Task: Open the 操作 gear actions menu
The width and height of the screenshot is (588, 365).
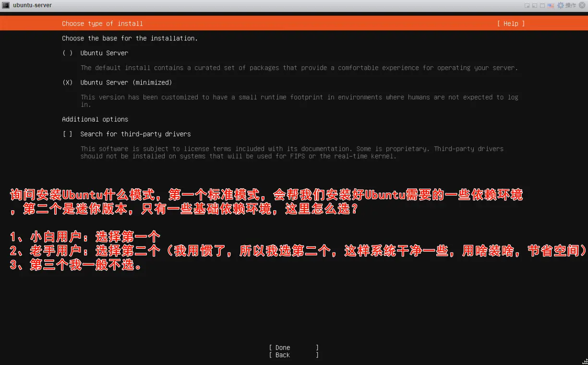Action: pyautogui.click(x=566, y=5)
